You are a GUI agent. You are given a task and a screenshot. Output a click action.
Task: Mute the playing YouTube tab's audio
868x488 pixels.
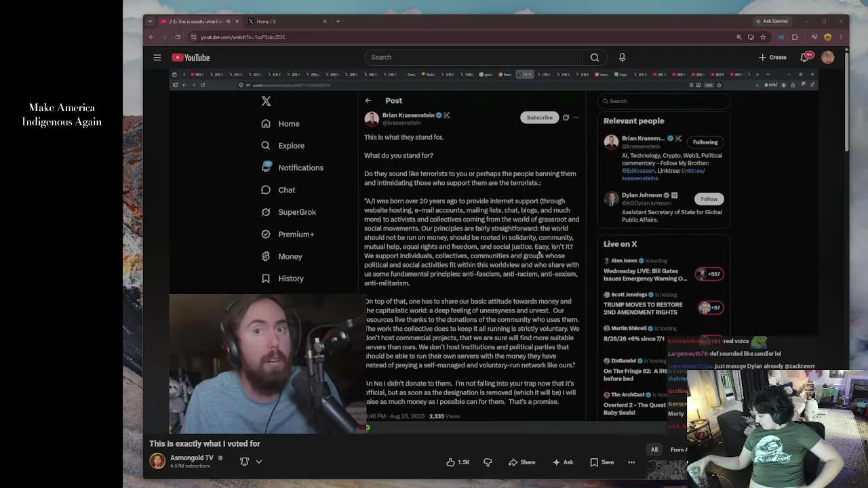point(228,21)
